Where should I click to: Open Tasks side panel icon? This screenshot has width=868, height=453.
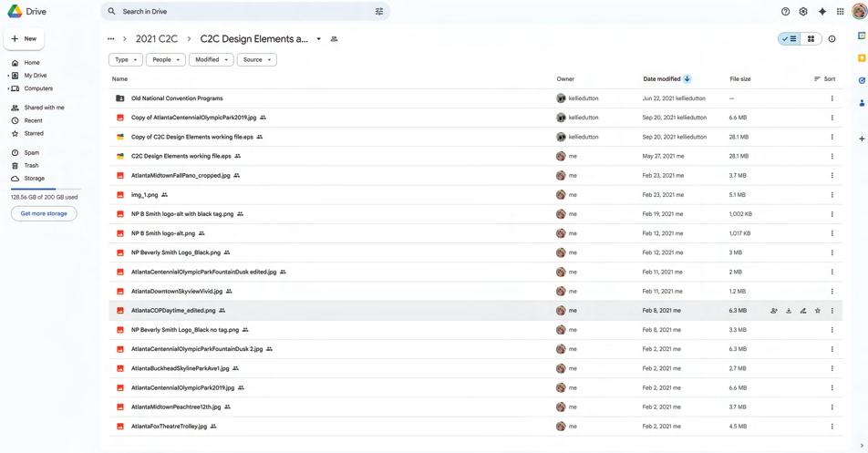pyautogui.click(x=862, y=81)
